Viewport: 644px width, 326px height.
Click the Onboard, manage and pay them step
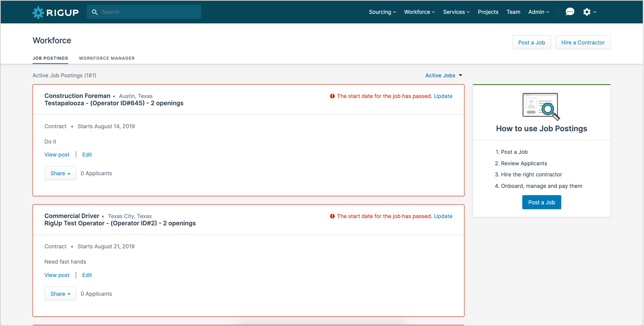point(541,186)
